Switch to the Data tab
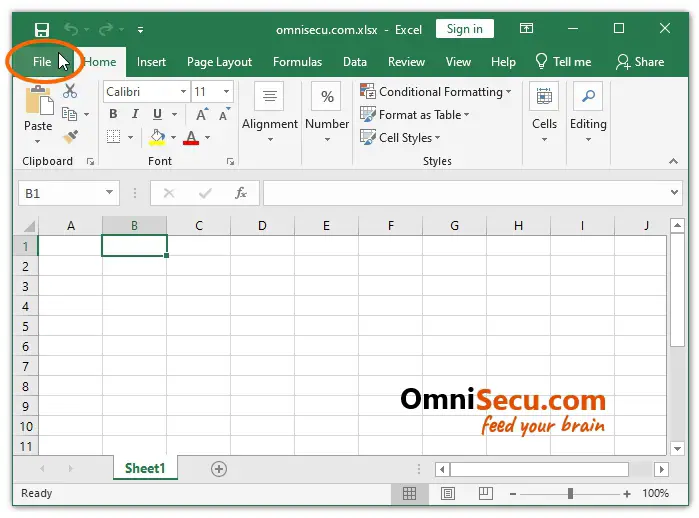 coord(355,62)
